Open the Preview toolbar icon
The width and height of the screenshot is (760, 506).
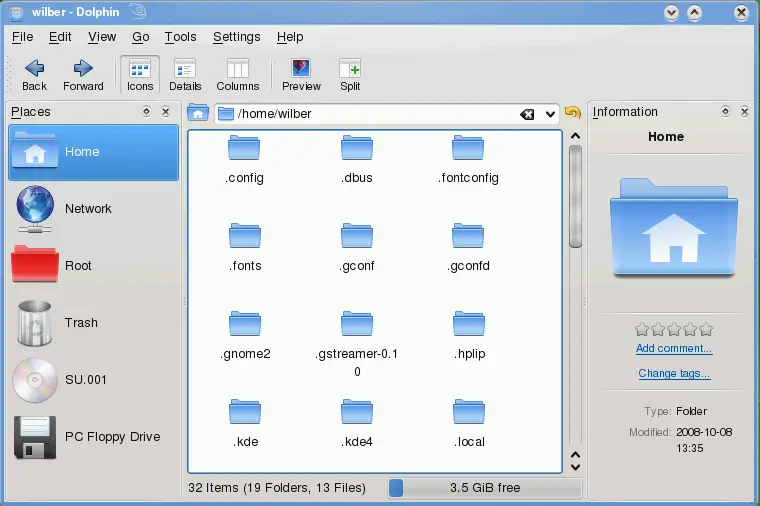tap(301, 75)
